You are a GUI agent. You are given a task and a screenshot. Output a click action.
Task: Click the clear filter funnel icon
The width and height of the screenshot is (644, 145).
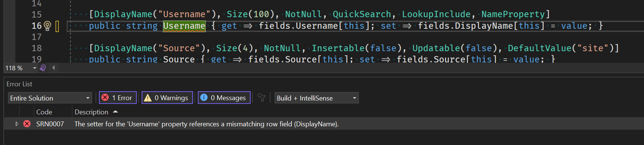tap(261, 98)
